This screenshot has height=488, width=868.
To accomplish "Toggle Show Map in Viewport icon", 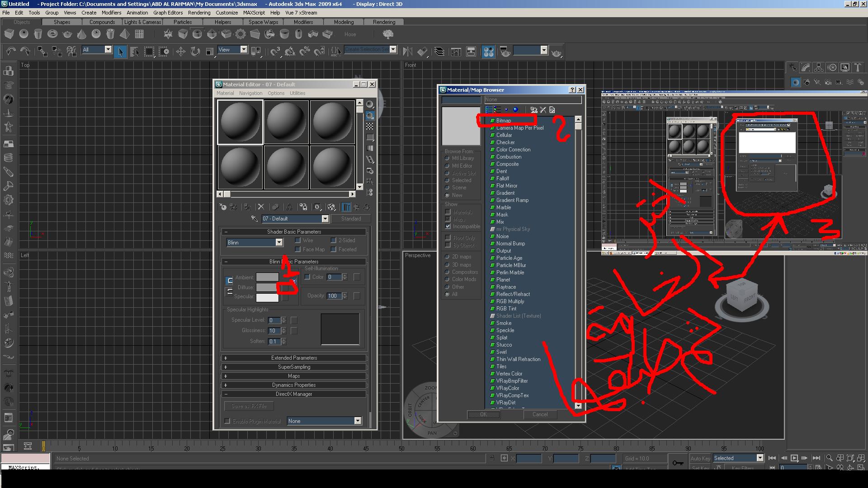I will point(331,207).
